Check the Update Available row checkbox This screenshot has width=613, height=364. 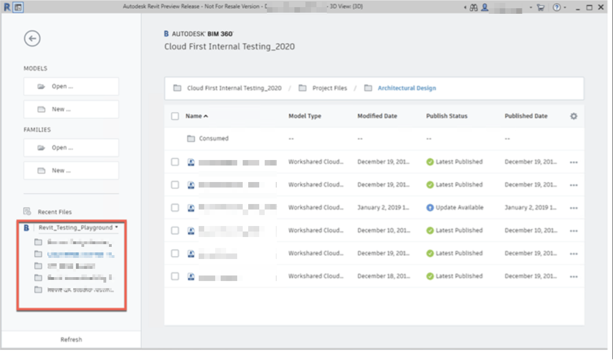pyautogui.click(x=175, y=207)
